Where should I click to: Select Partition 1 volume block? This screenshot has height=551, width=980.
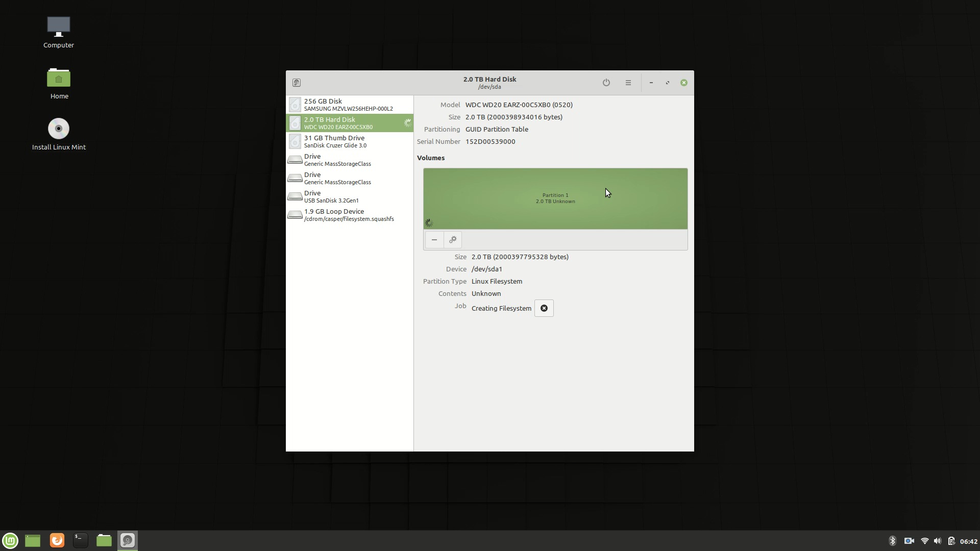pyautogui.click(x=555, y=198)
